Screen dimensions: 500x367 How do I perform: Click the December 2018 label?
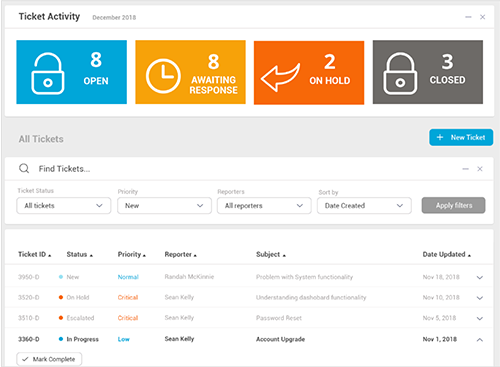pyautogui.click(x=114, y=18)
